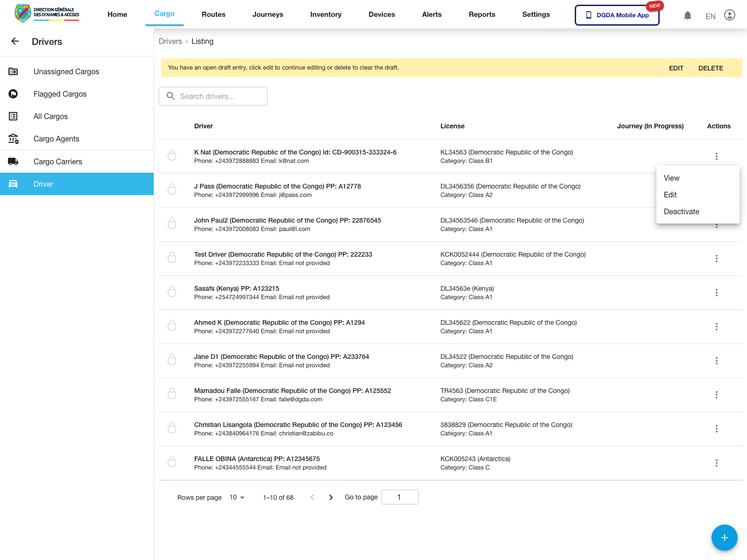Open actions menu for Sasafs driver
The image size is (747, 560).
click(x=716, y=293)
